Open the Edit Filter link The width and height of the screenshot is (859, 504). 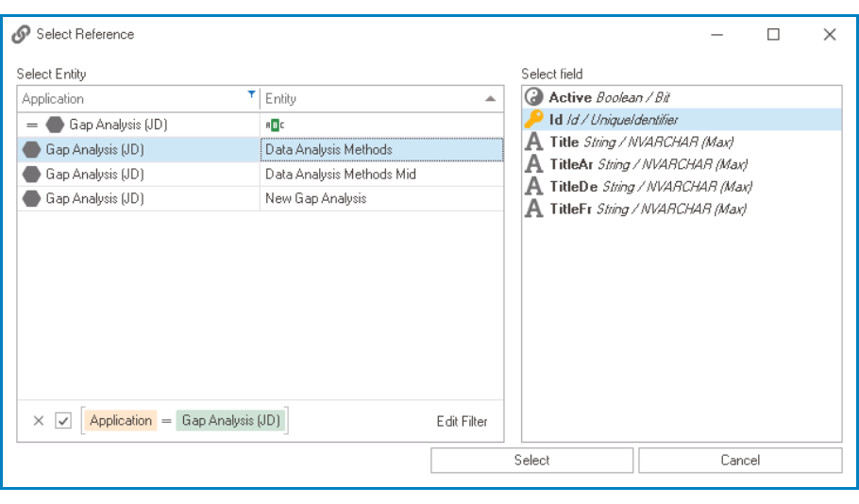[462, 421]
